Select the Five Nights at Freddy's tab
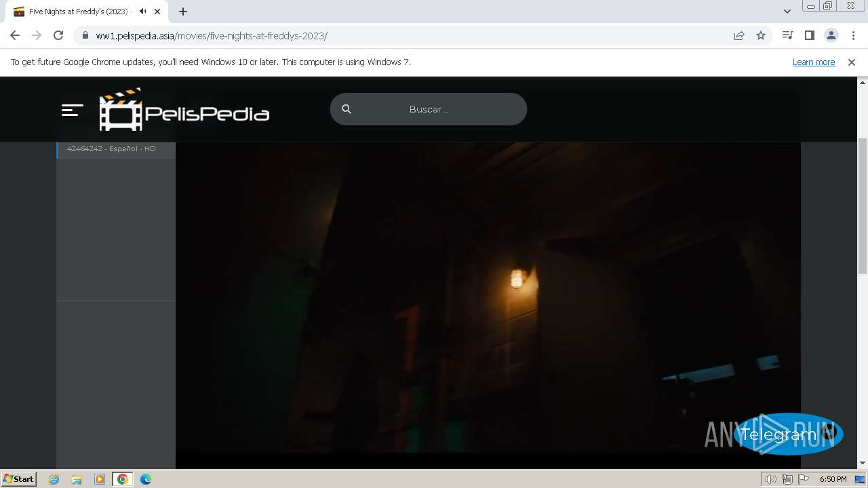Image resolution: width=868 pixels, height=488 pixels. [87, 12]
